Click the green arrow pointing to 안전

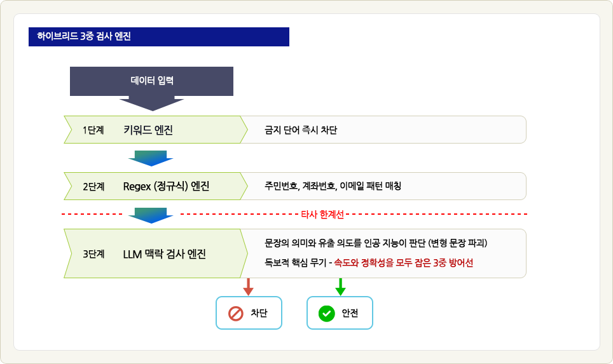click(340, 286)
